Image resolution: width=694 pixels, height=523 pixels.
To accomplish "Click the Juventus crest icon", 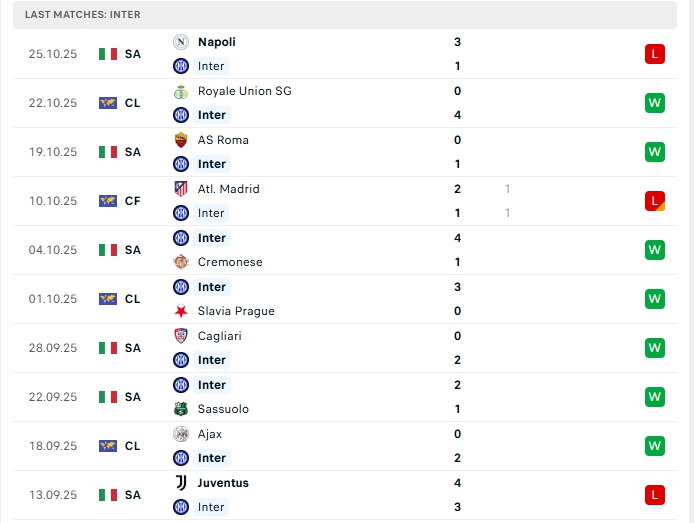I will coord(181,483).
